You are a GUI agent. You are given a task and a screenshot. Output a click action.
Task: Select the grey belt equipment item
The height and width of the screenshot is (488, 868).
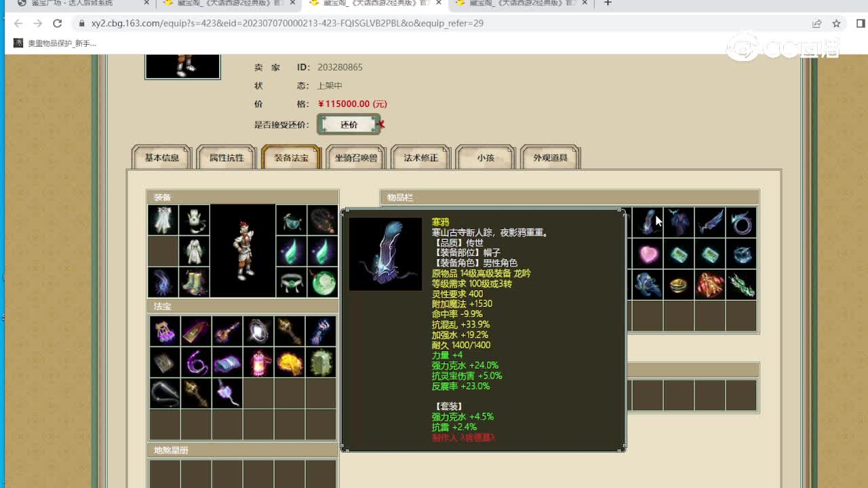tap(292, 283)
